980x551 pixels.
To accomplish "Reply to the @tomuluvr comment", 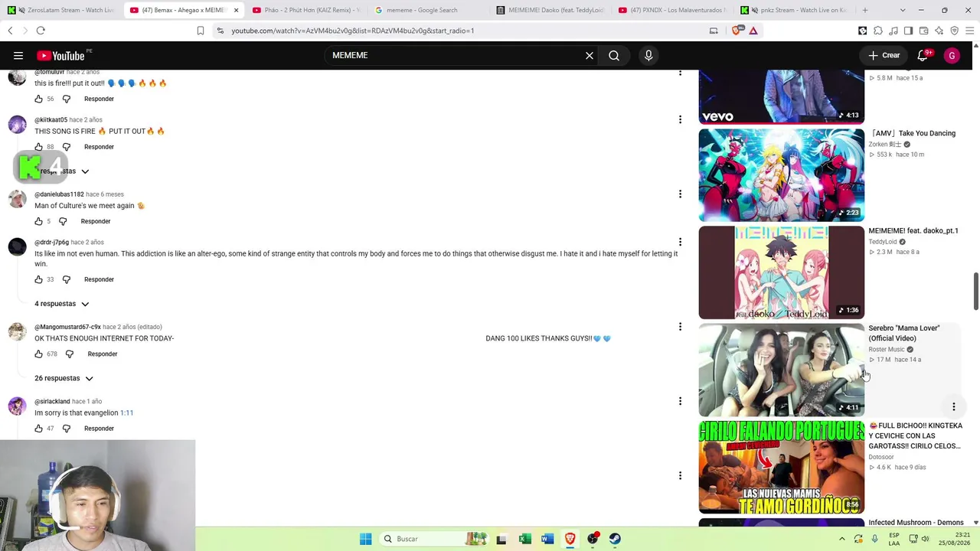I will [99, 99].
